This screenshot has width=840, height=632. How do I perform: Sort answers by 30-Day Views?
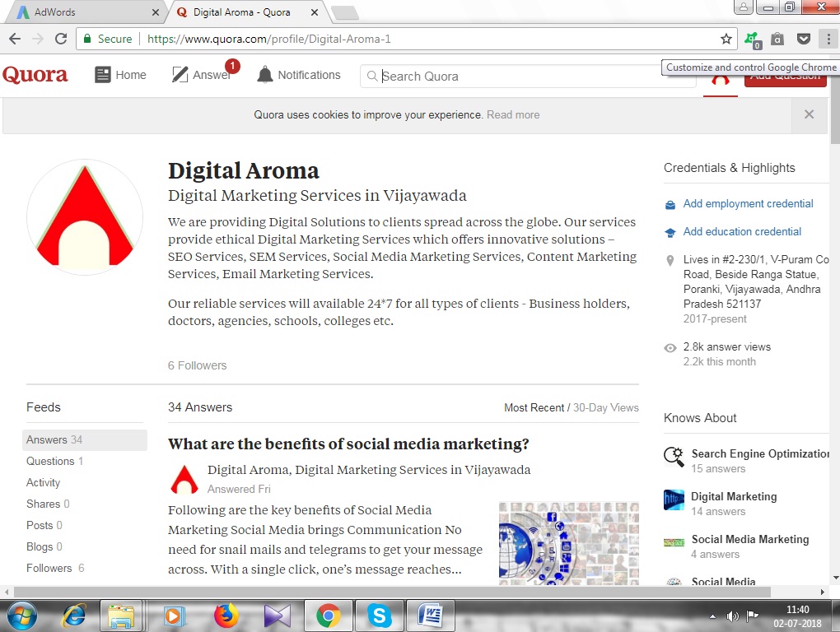tap(606, 408)
